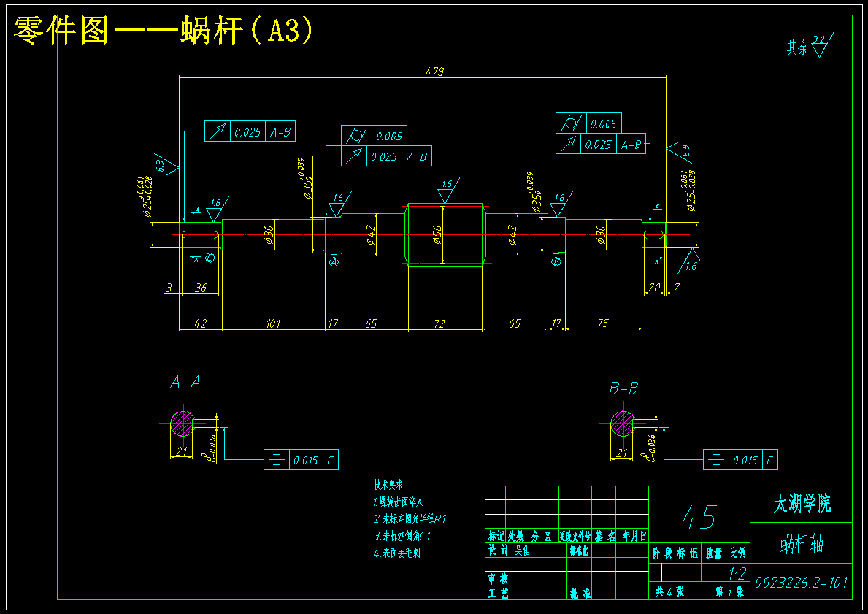Select drawing number 0923226.2-101
The width and height of the screenshot is (868, 614).
pos(801,583)
